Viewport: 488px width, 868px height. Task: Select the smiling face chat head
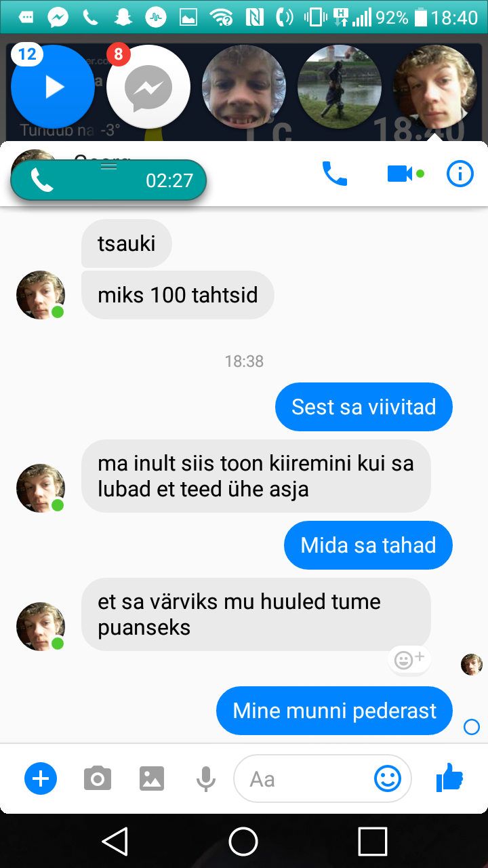244,87
